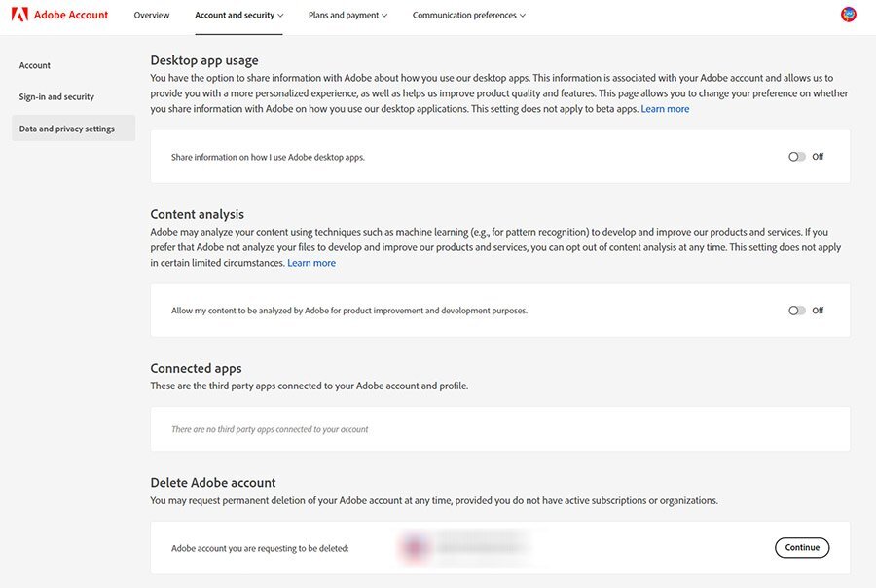The width and height of the screenshot is (876, 588).
Task: Go to the Overview tab
Action: click(x=152, y=16)
